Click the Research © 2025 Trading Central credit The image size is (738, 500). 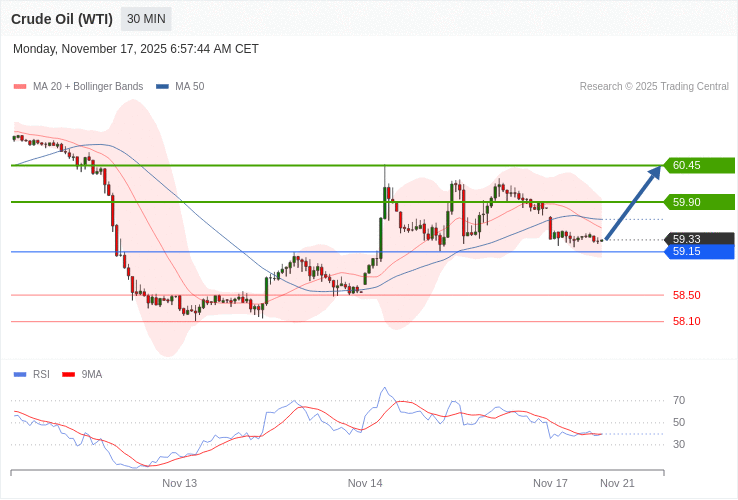(x=654, y=87)
